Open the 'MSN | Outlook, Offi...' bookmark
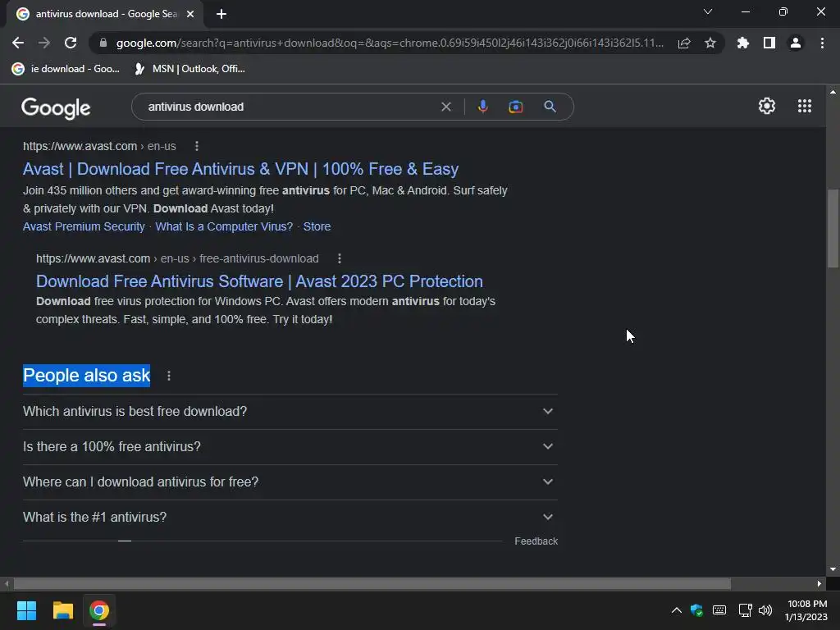 click(x=190, y=69)
